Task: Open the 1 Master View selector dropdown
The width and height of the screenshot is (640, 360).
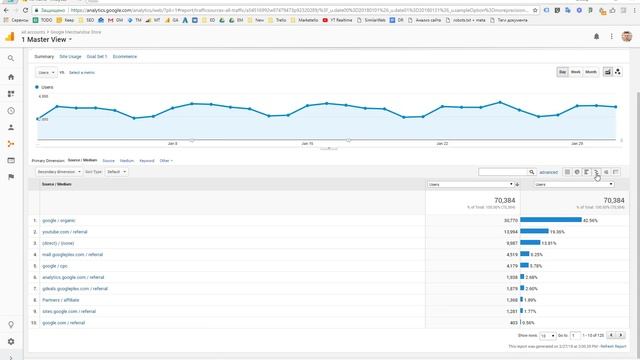Action: 47,40
